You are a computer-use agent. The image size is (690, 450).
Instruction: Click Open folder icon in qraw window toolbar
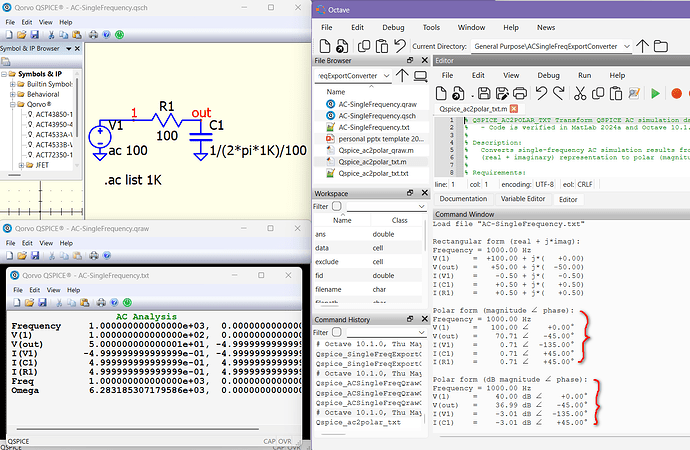[x=22, y=256]
